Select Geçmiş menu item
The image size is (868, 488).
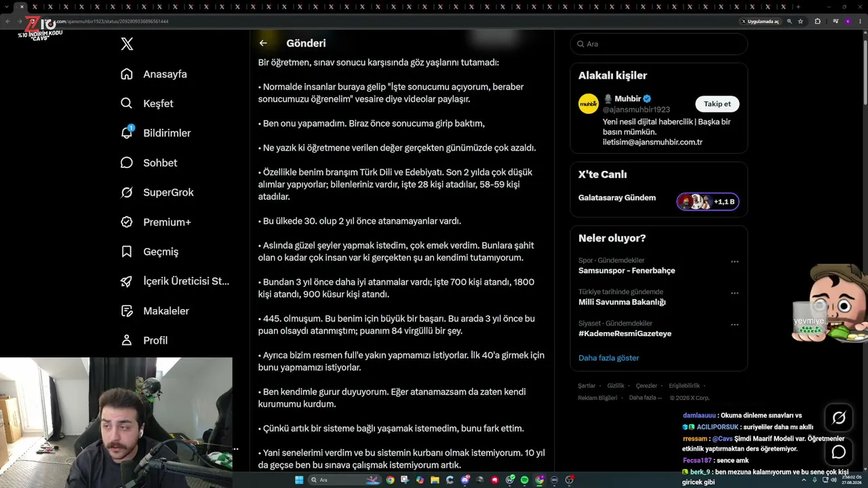click(x=161, y=251)
